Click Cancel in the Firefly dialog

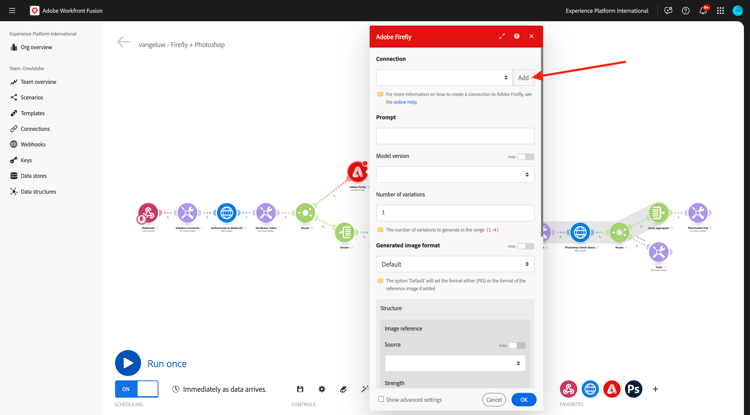(x=494, y=400)
